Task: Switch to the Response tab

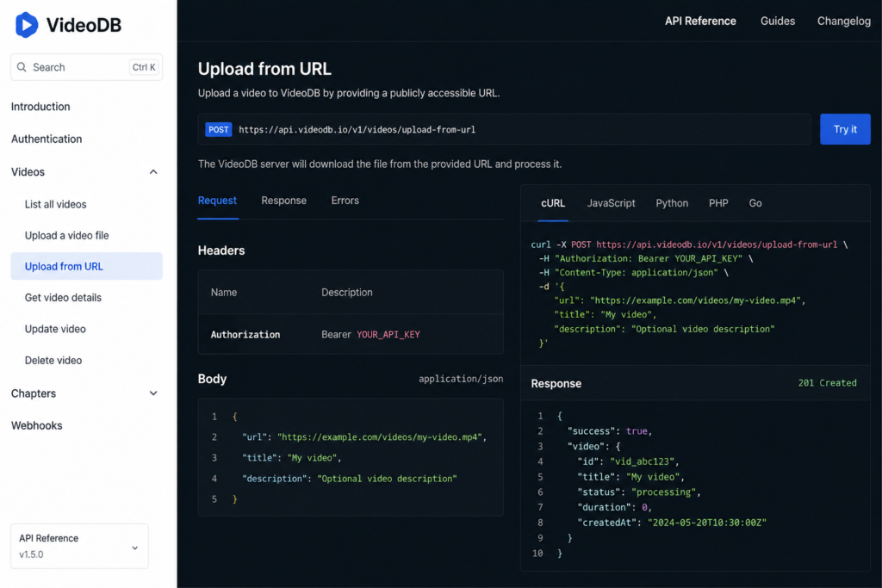Action: click(x=284, y=201)
